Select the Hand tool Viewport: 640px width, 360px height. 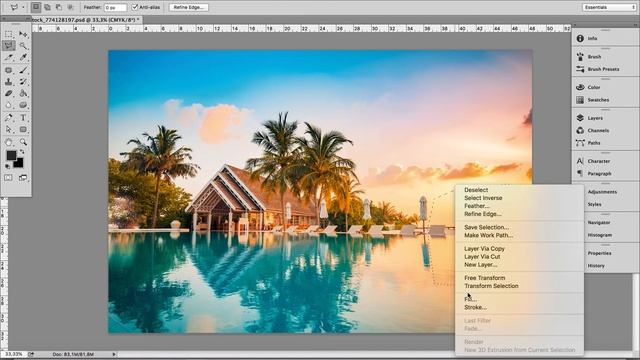pyautogui.click(x=9, y=142)
